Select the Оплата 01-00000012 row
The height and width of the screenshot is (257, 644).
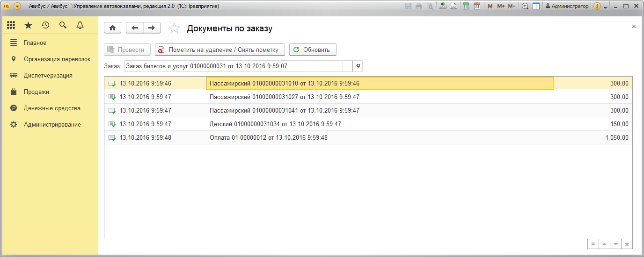coord(268,138)
